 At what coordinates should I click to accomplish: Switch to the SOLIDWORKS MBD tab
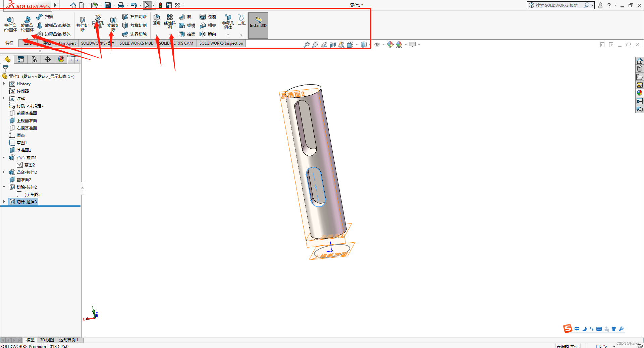pos(137,43)
